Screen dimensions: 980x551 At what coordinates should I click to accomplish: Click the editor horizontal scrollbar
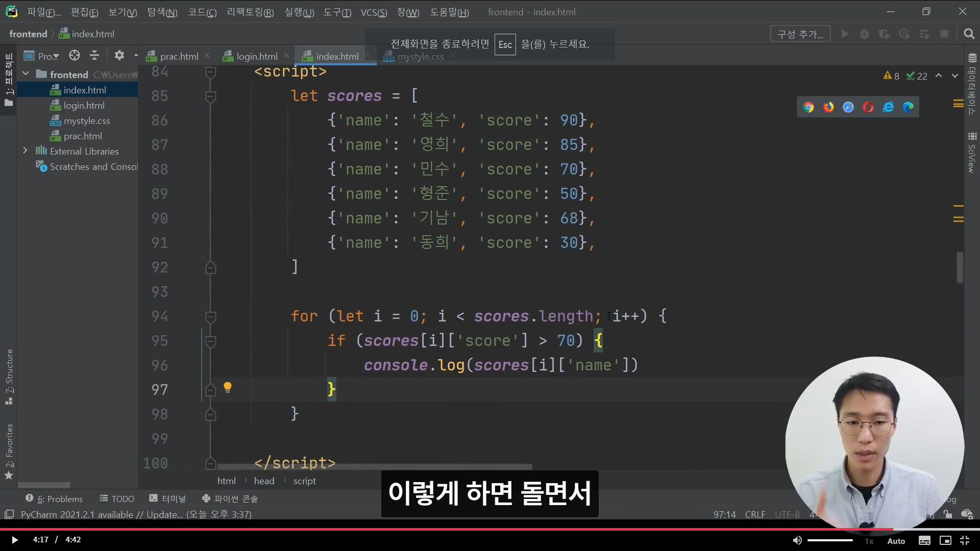pyautogui.click(x=375, y=466)
